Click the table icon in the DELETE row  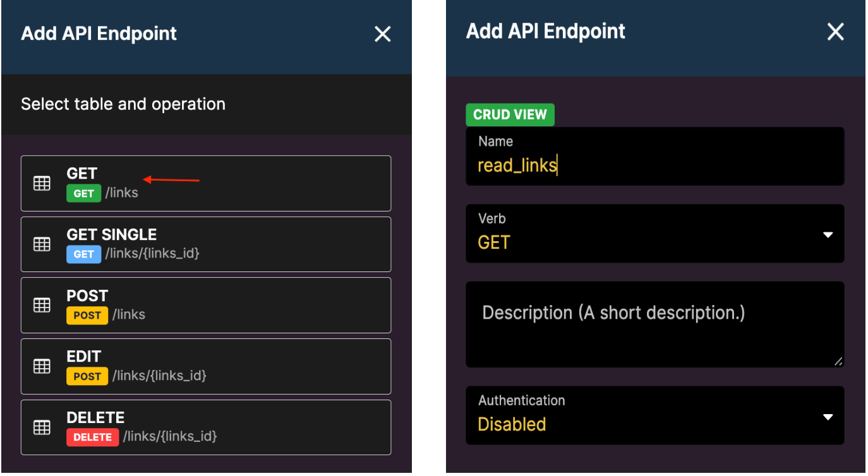tap(42, 427)
